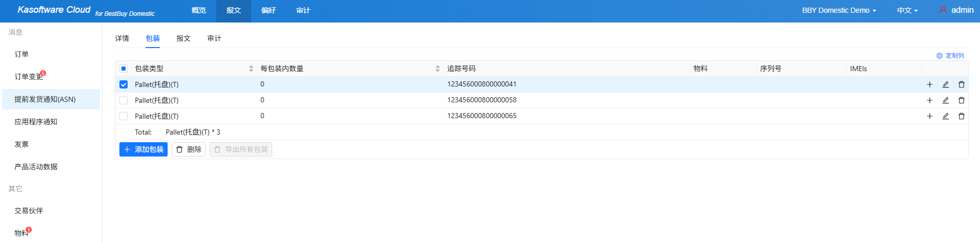Edit the package with tracking 123456000800000058
This screenshot has width=980, height=243.
945,100
